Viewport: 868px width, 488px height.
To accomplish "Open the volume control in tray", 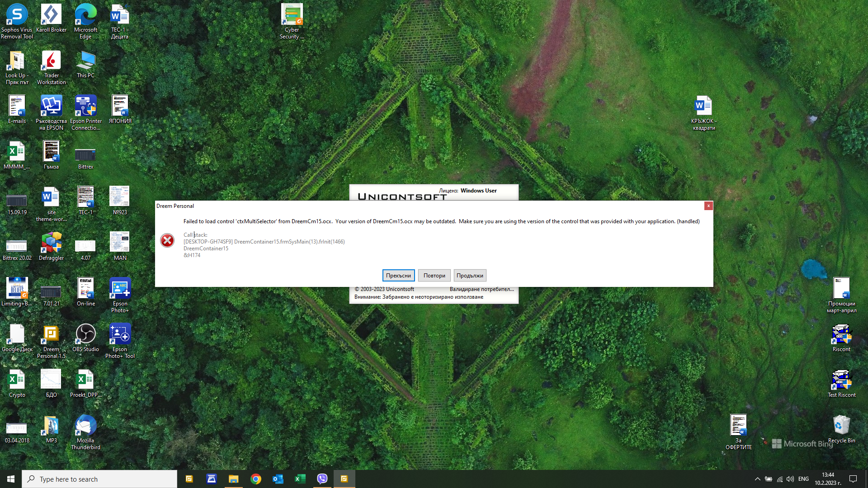I will coord(790,479).
